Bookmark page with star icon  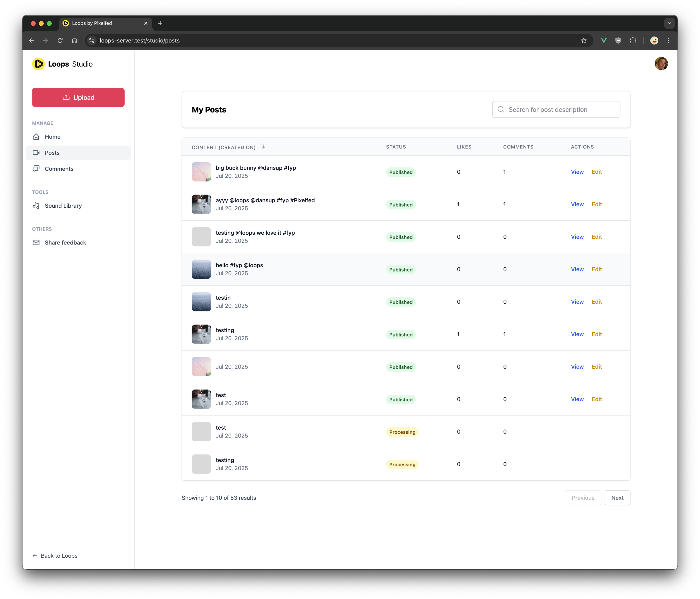(584, 40)
